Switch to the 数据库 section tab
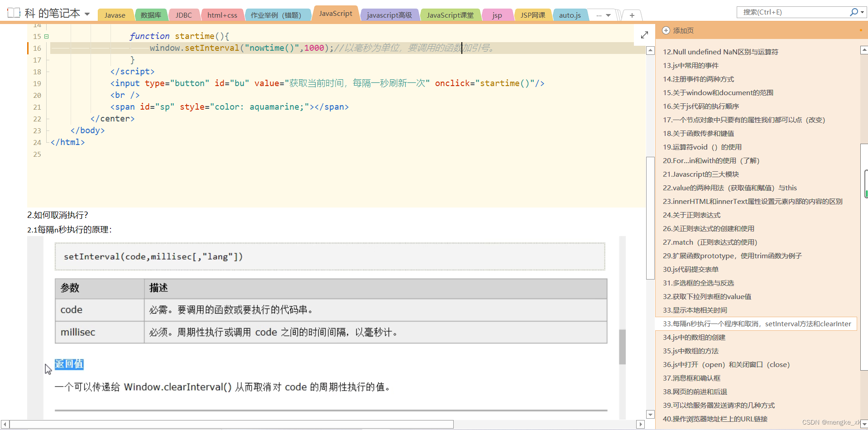 click(x=151, y=14)
